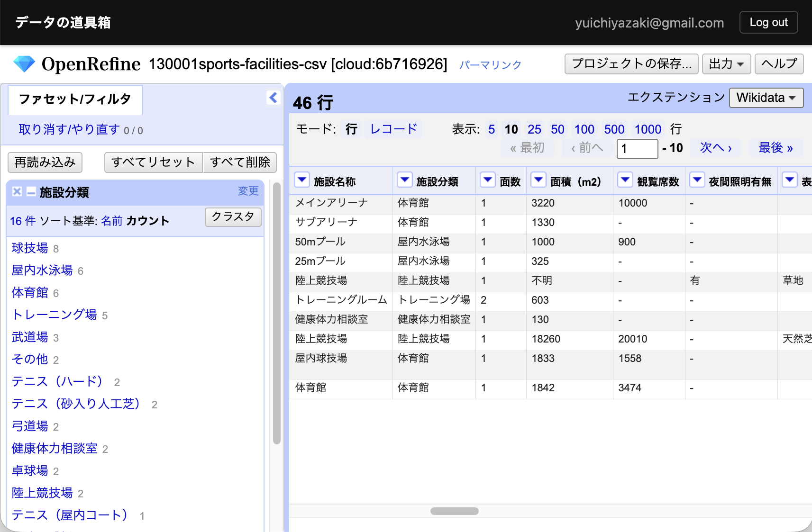This screenshot has width=812, height=532.
Task: Sort facet by 名前
Action: point(112,221)
